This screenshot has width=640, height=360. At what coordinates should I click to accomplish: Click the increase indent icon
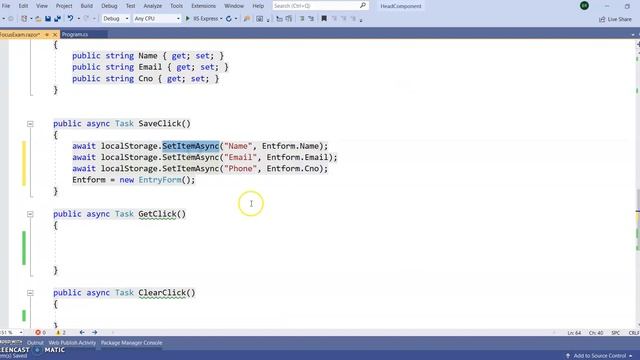click(x=311, y=19)
